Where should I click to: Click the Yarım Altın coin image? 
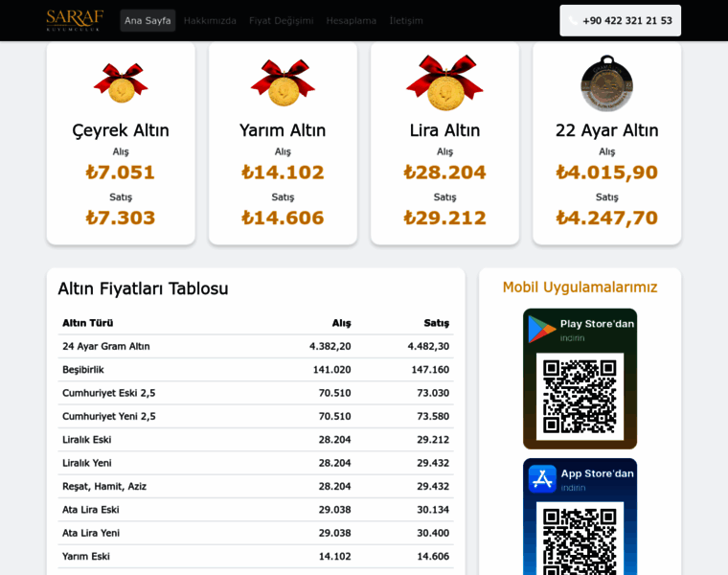coord(283,82)
